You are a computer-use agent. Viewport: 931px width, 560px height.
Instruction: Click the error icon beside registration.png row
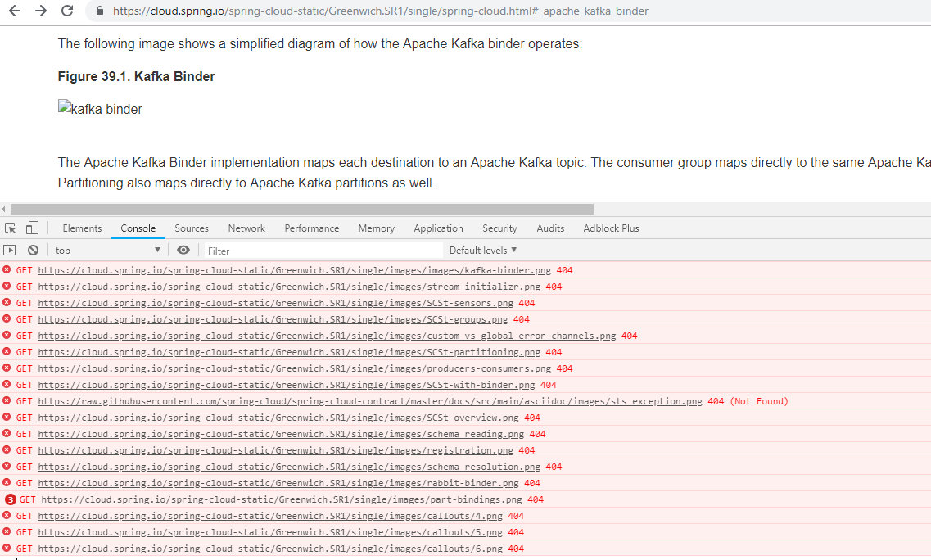[x=7, y=450]
